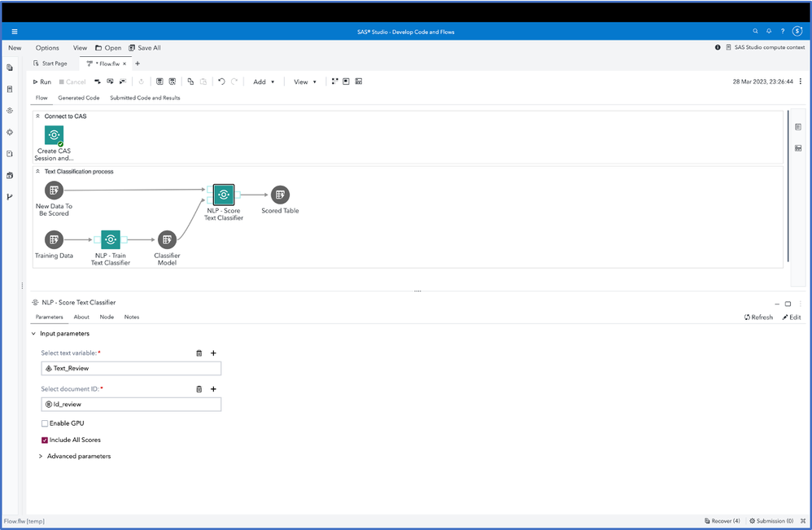Click the search icon in the blue header
This screenshot has width=812, height=530.
(756, 31)
